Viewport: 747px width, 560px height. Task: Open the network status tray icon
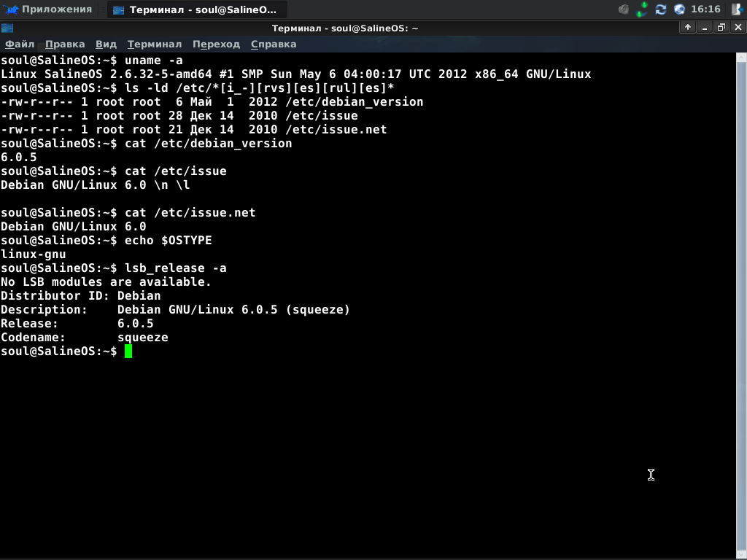point(642,9)
